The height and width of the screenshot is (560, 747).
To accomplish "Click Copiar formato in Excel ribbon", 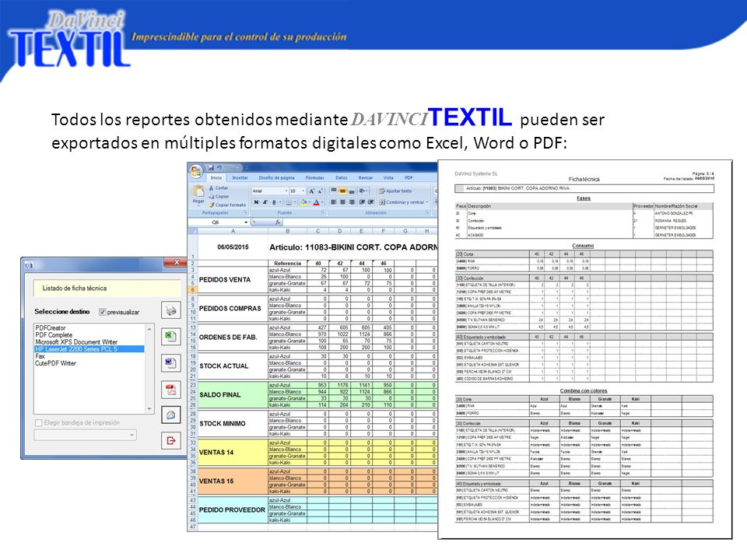I will coord(227,205).
